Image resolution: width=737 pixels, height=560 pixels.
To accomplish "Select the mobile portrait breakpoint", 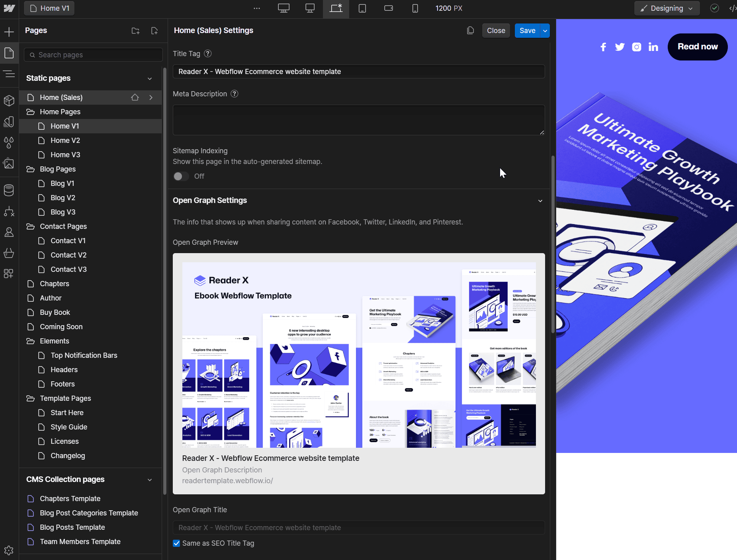I will (415, 8).
